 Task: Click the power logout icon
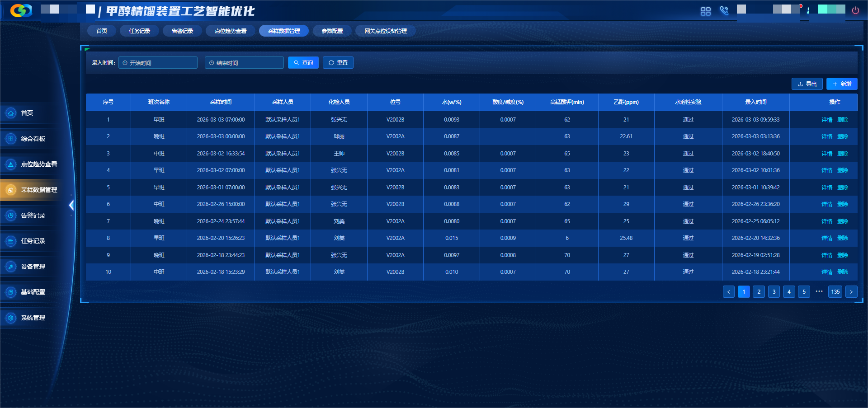(855, 10)
